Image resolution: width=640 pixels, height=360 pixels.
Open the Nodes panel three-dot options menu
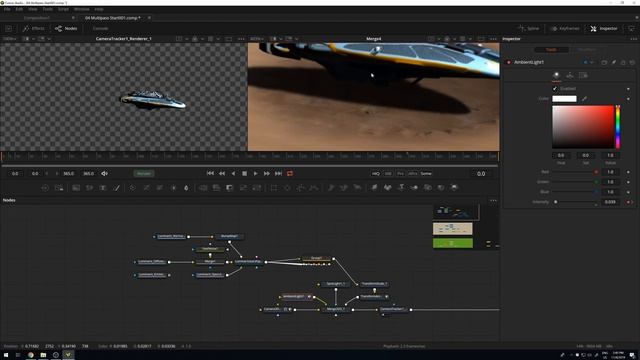pos(493,200)
